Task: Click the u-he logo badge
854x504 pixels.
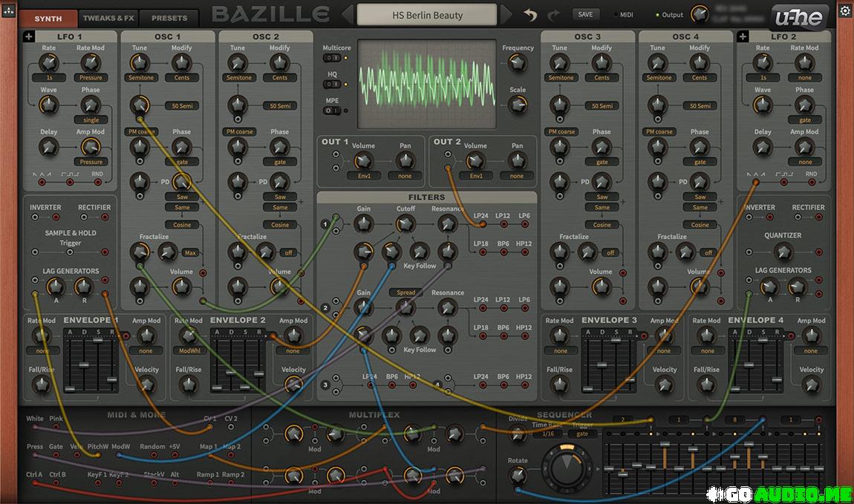Action: click(799, 17)
